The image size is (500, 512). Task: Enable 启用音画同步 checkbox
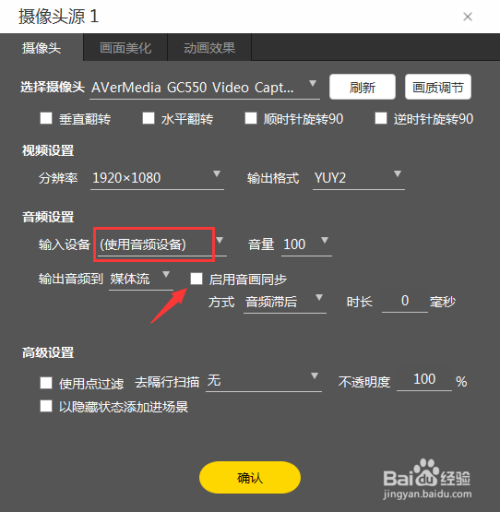196,279
